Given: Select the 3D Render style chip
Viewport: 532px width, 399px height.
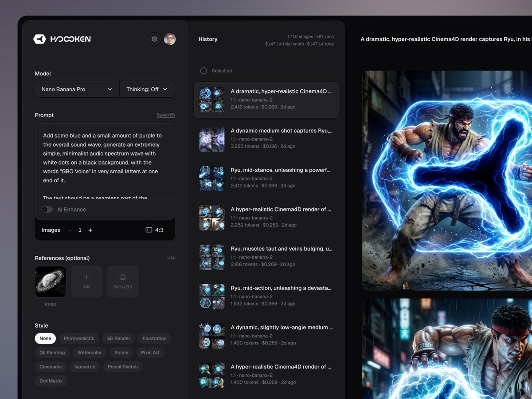Looking at the screenshot, I should tap(118, 338).
